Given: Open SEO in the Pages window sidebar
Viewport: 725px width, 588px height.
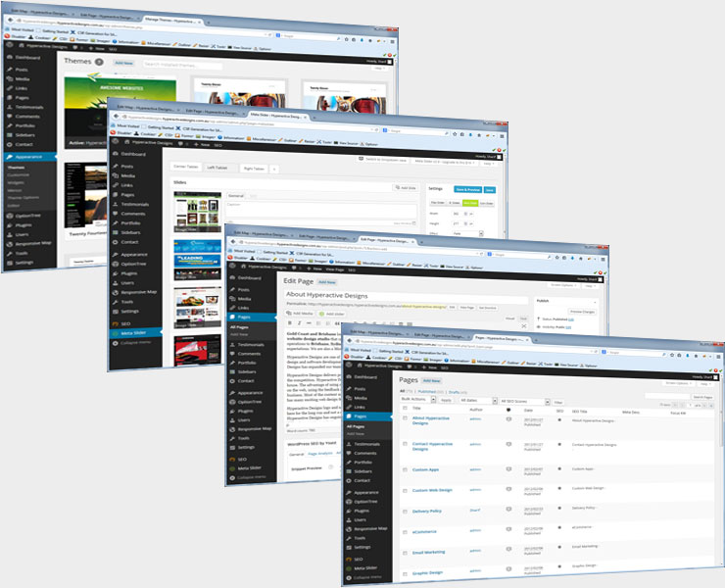Looking at the screenshot, I should coord(359,560).
